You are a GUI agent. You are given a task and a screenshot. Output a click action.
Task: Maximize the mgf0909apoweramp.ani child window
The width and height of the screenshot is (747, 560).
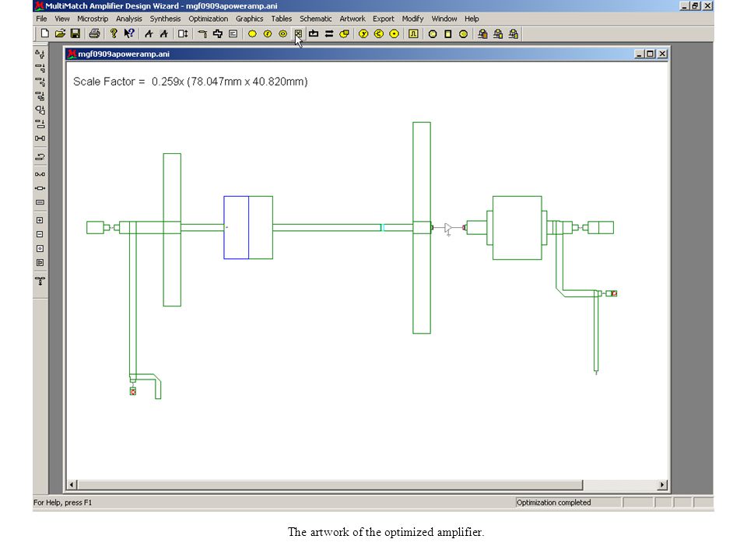[x=651, y=54]
